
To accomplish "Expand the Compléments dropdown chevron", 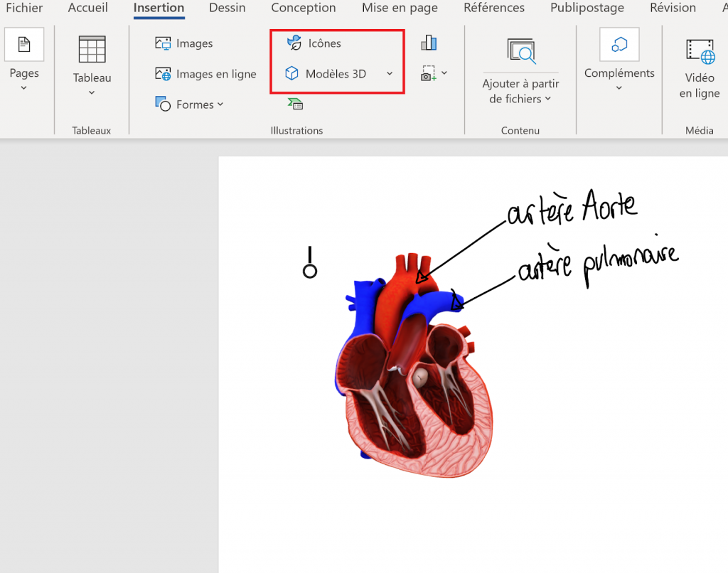I will tap(619, 87).
